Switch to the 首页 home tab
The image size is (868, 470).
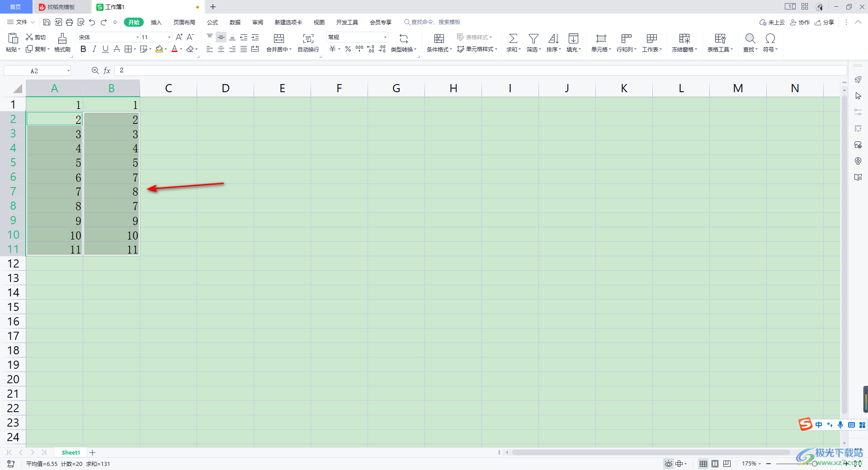pyautogui.click(x=16, y=7)
